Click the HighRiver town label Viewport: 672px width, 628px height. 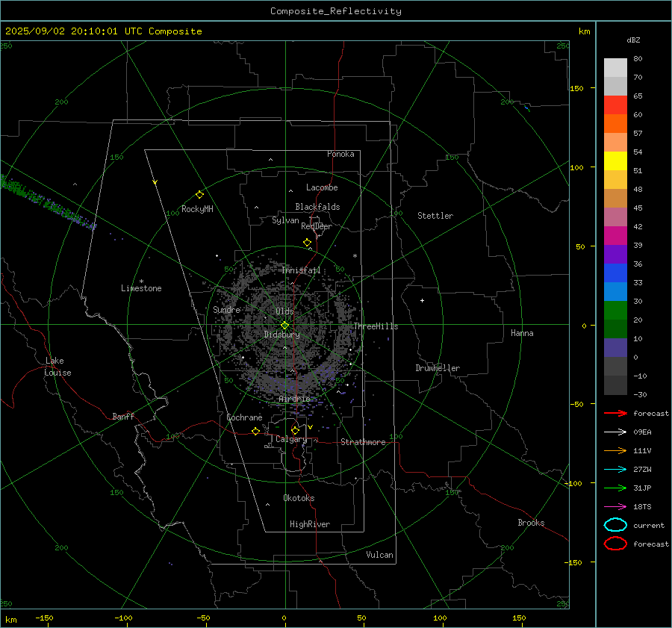point(310,524)
